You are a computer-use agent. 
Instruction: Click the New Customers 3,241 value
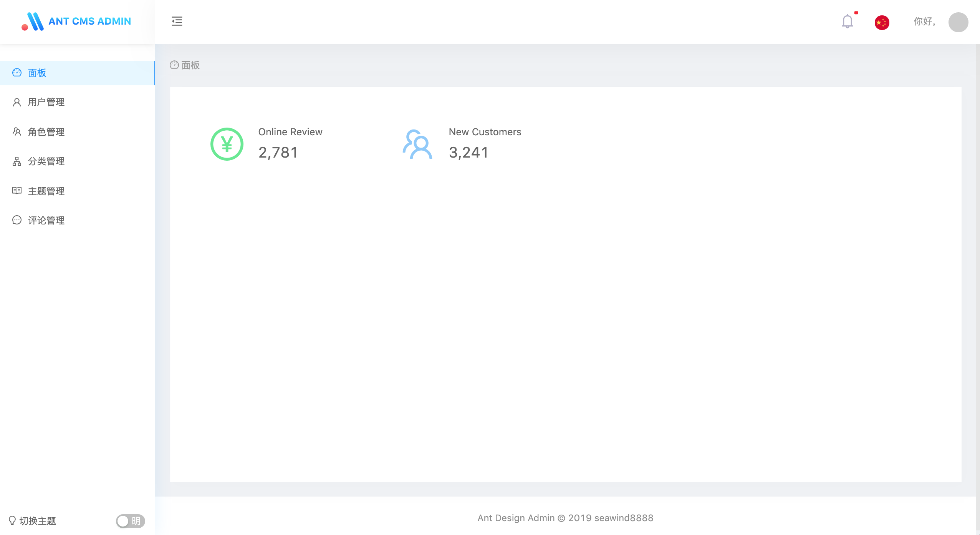tap(468, 153)
